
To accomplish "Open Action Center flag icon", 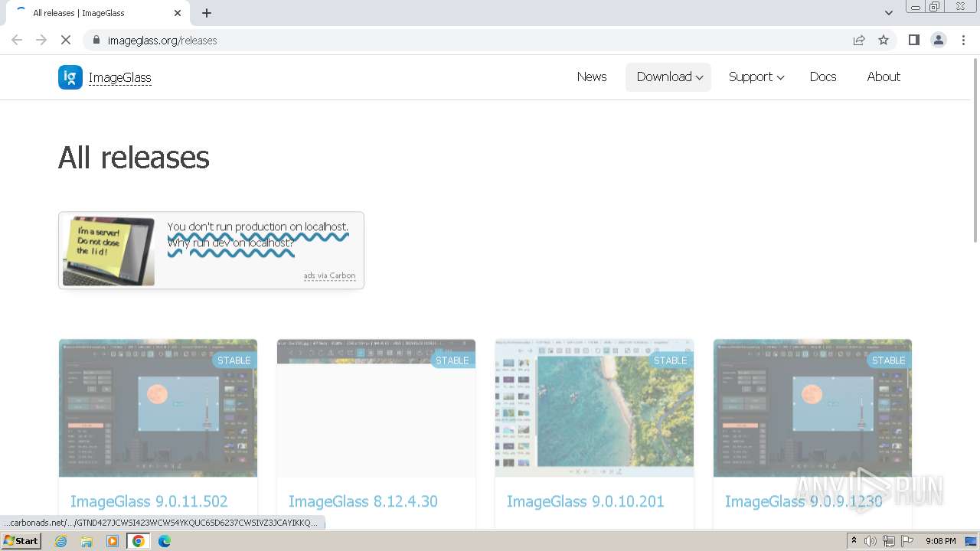I will tap(906, 541).
